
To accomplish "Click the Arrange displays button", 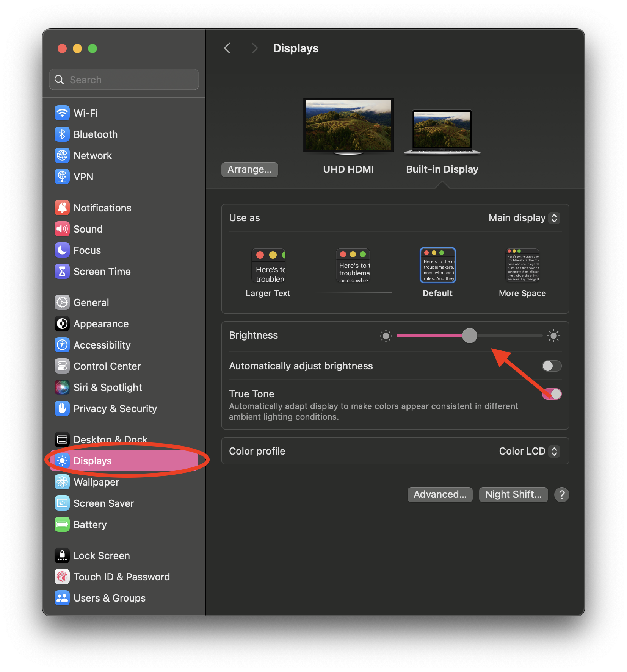I will (x=249, y=169).
